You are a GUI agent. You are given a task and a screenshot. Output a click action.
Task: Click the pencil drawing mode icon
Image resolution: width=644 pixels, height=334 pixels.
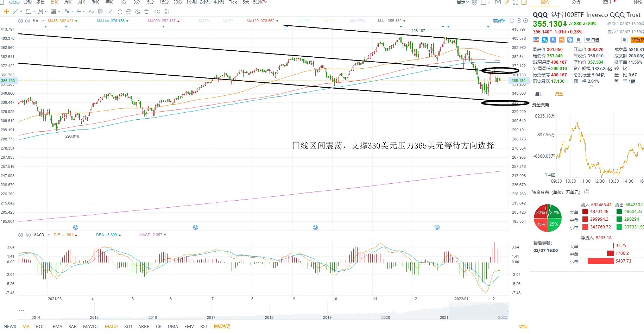coord(507,2)
